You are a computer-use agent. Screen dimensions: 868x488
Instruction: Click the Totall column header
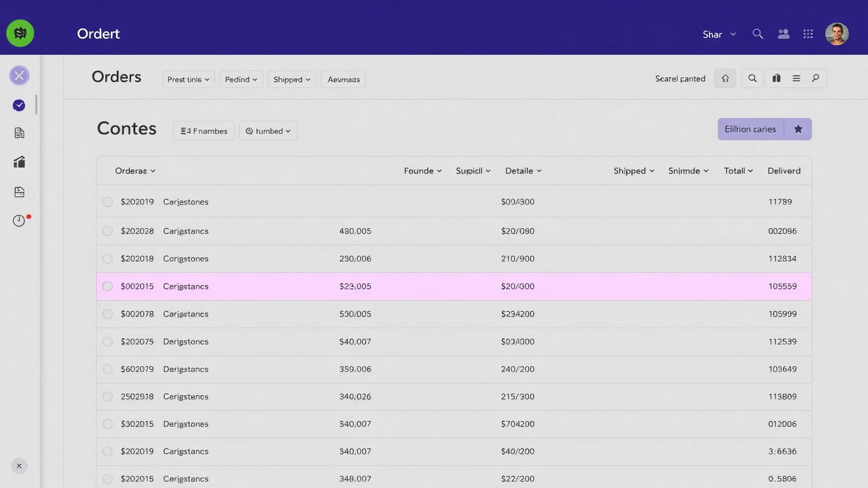pyautogui.click(x=738, y=171)
